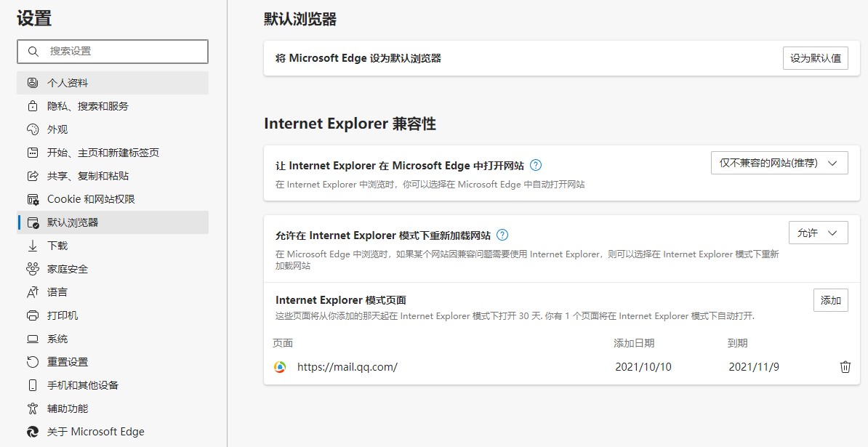This screenshot has width=868, height=447.
Task: Click the 页面 column header
Action: (283, 343)
